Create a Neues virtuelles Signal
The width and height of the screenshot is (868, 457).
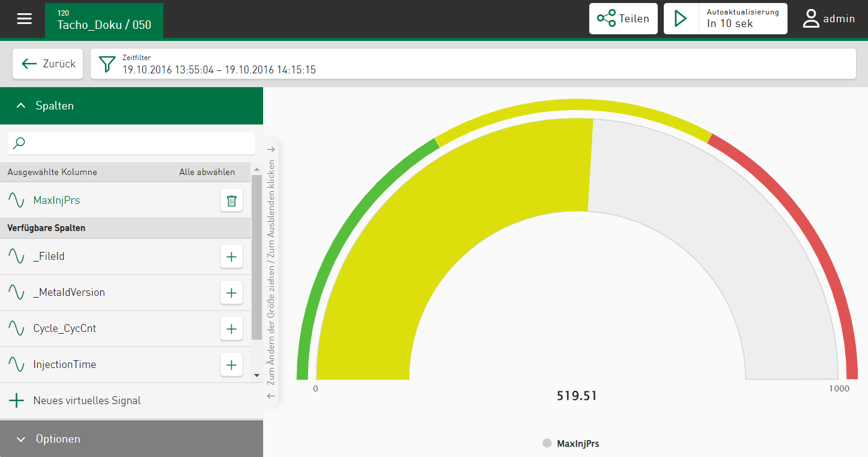pyautogui.click(x=87, y=400)
